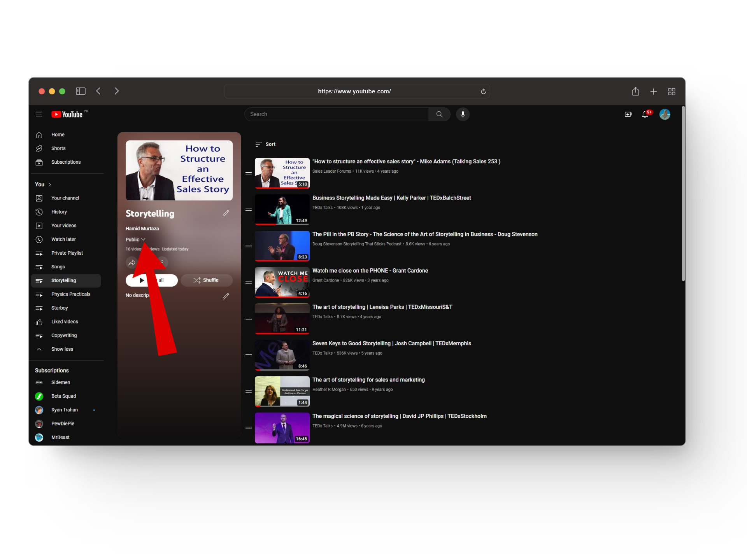This screenshot has width=747, height=560.
Task: Collapse sidebar with Show less
Action: point(62,349)
